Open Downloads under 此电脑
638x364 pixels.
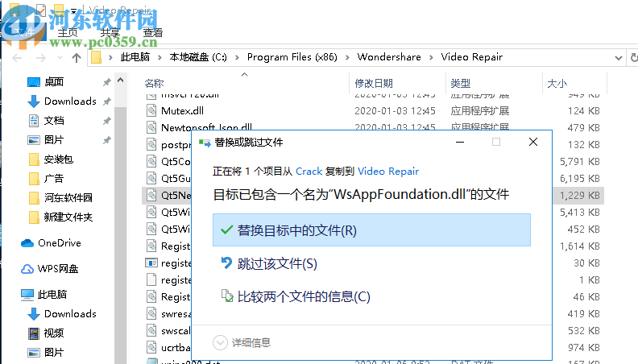click(x=70, y=313)
